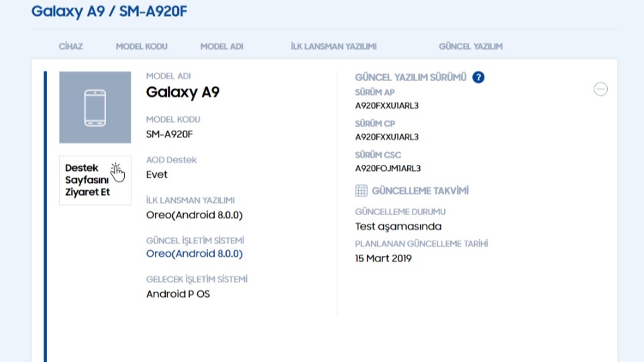The height and width of the screenshot is (362, 644).
Task: Click the SÜRÜM CSC label
Action: tap(378, 155)
